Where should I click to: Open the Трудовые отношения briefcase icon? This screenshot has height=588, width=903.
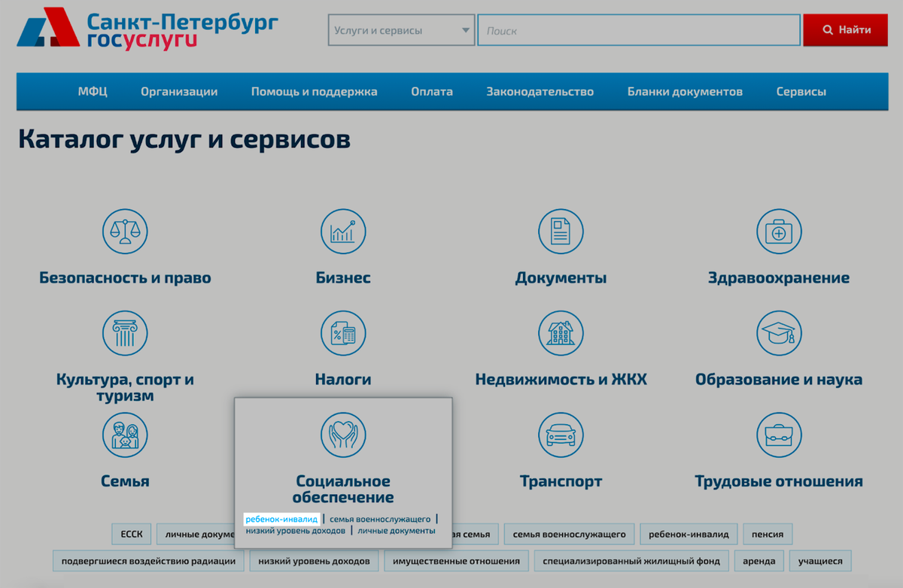[779, 435]
